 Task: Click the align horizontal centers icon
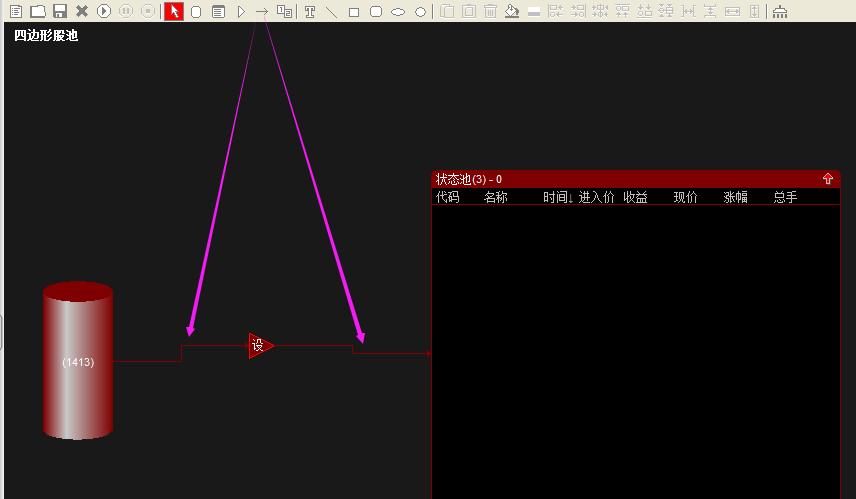click(x=600, y=11)
